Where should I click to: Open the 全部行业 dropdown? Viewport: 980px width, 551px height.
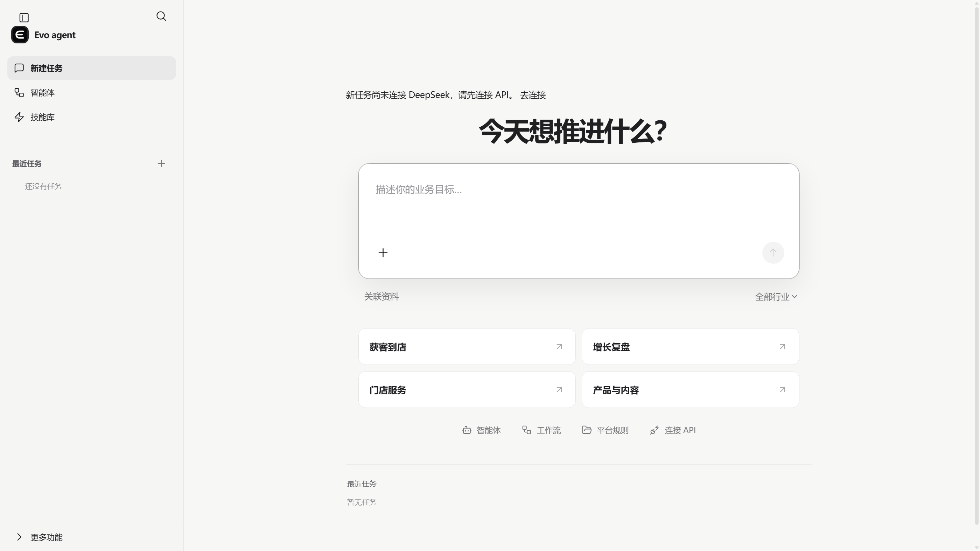coord(776,297)
